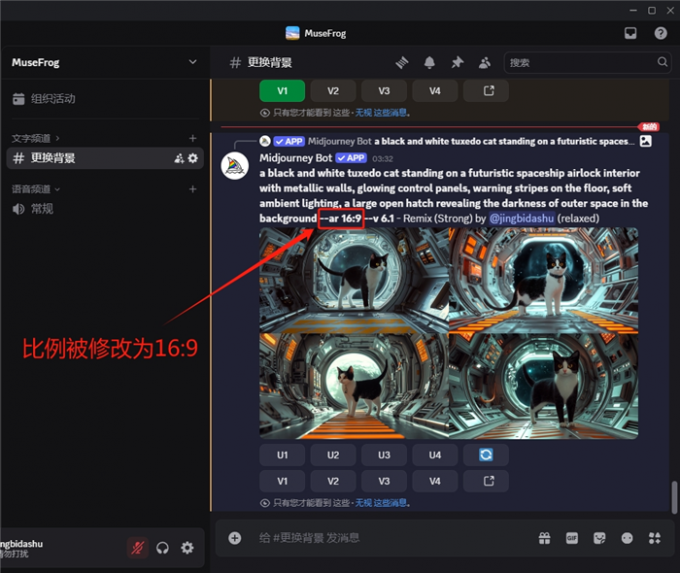680x573 pixels.
Task: Select the 更换背景 channel in sidebar
Action: pos(105,158)
